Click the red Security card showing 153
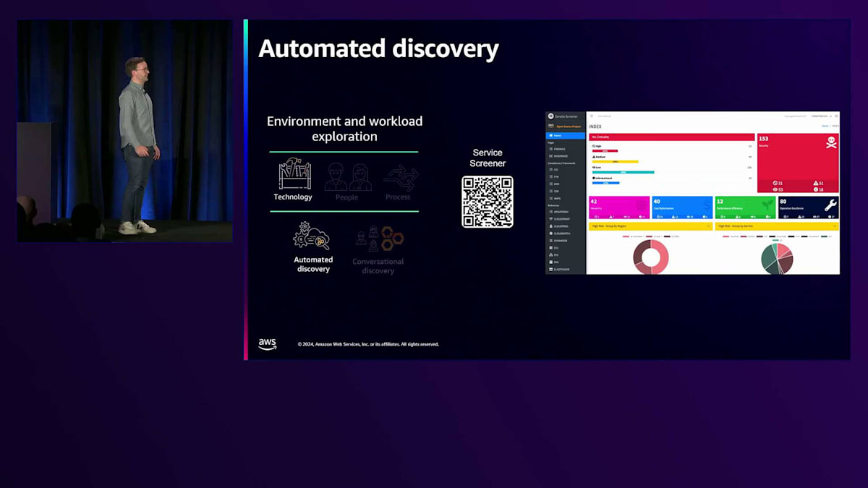Viewport: 868px width, 488px height. tap(798, 163)
